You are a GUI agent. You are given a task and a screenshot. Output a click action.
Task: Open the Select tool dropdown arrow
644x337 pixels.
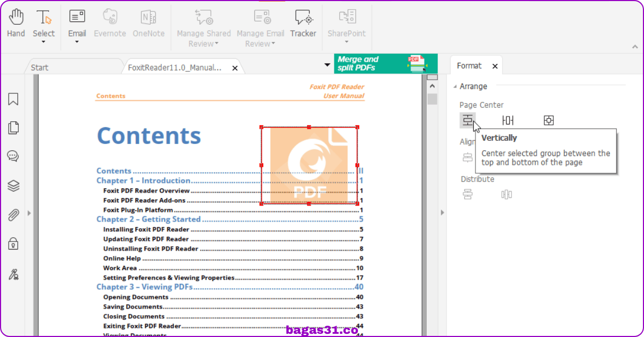point(43,42)
